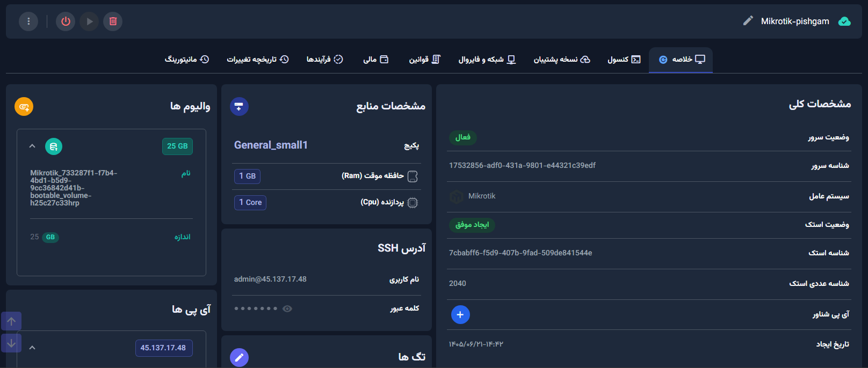
Task: Click the monitor icon on خلاصه tab
Action: [x=700, y=60]
